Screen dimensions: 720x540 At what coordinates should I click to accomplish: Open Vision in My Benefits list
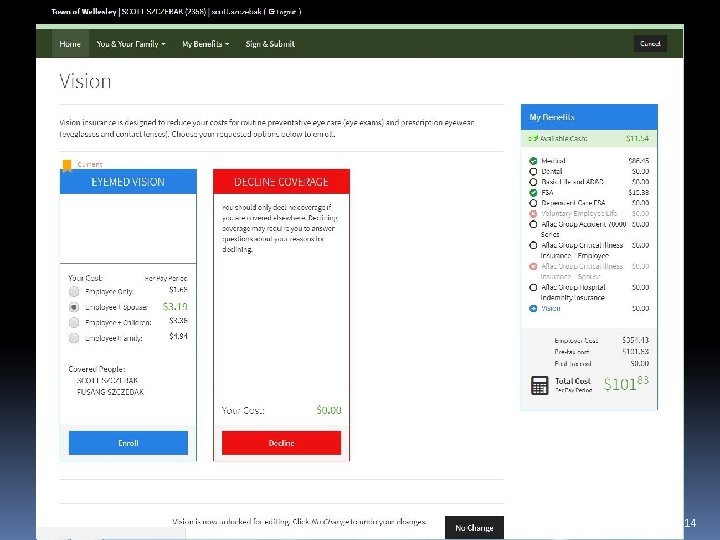(x=551, y=309)
